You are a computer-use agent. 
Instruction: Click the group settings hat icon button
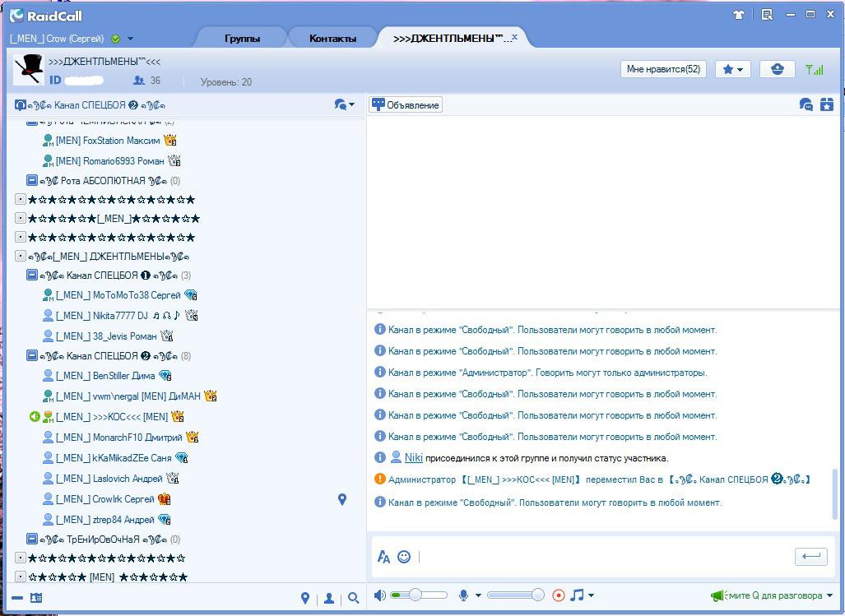tap(777, 69)
